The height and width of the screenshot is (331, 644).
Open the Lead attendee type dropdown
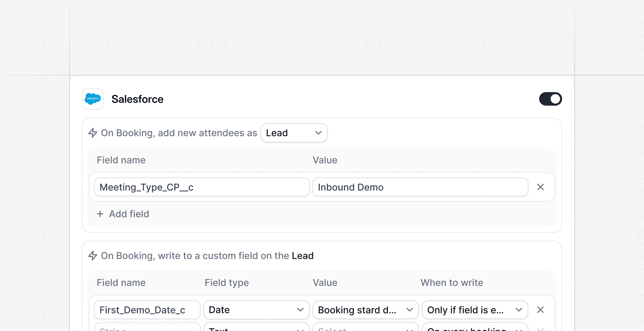[294, 133]
